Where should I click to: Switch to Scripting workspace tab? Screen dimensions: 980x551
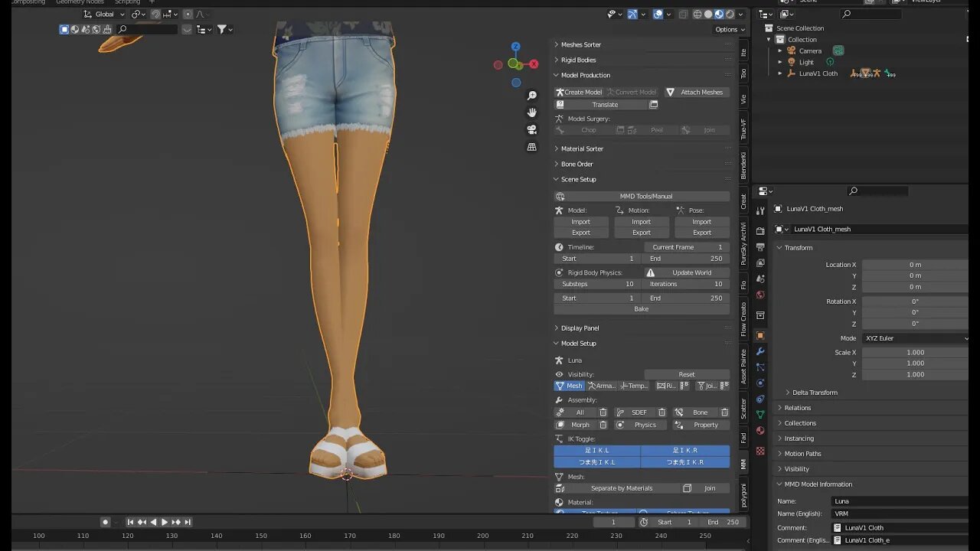pos(127,2)
